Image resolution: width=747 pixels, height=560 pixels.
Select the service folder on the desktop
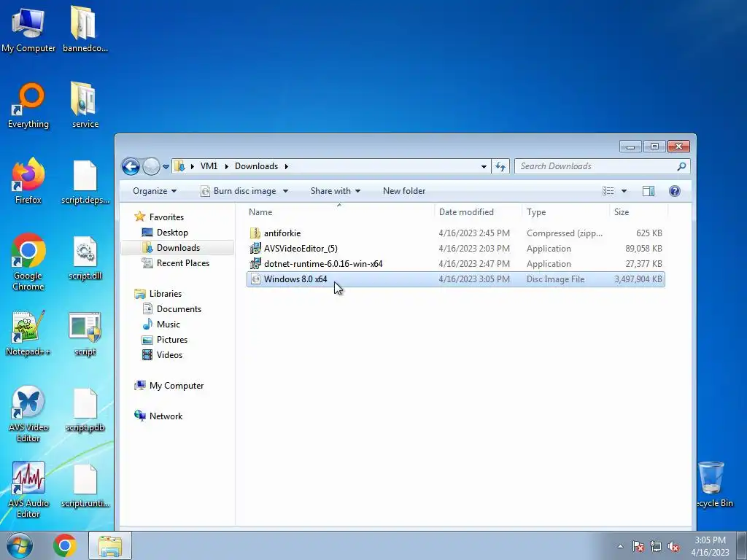[85, 106]
